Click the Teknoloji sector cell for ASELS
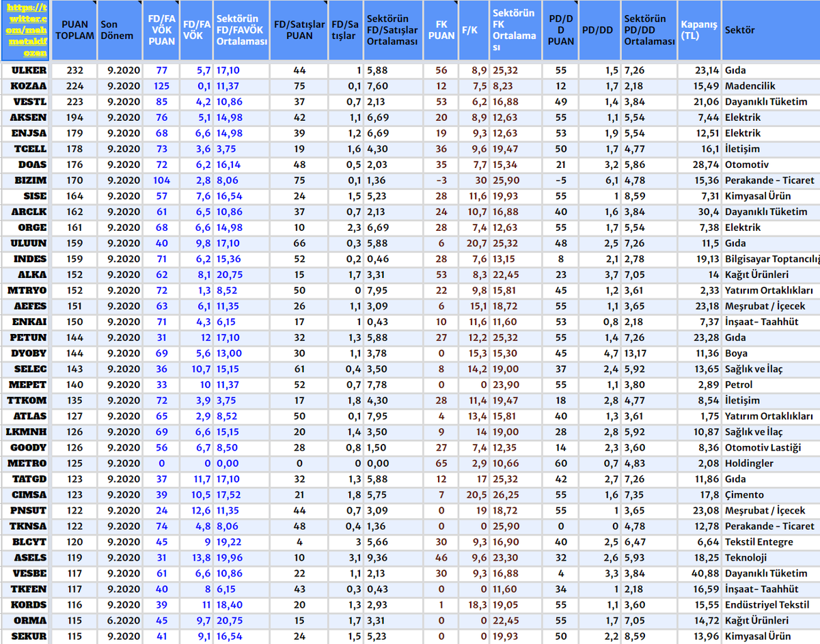Screen dimensions: 820x644 (771, 557)
